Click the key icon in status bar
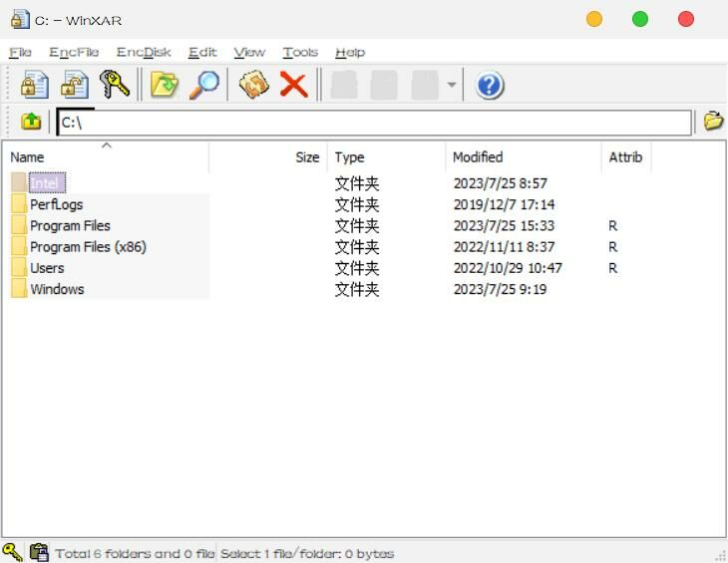 pos(12,552)
